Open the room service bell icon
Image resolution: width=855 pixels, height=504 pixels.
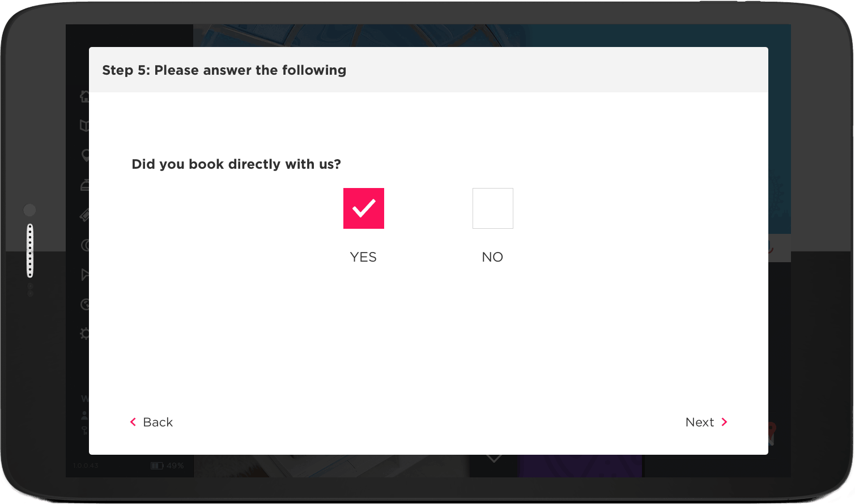coord(84,185)
